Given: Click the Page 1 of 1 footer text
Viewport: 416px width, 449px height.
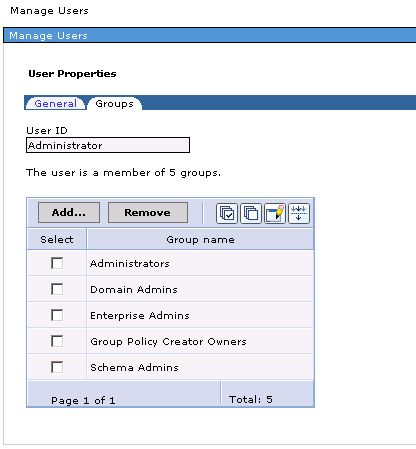Looking at the screenshot, I should (83, 400).
